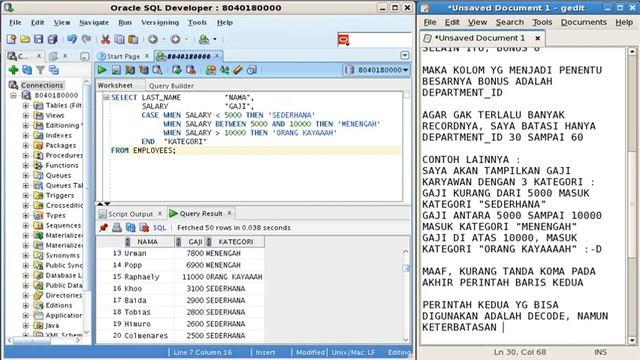Click the Functions tree item
Viewport: 640px width, 360px height.
click(62, 165)
